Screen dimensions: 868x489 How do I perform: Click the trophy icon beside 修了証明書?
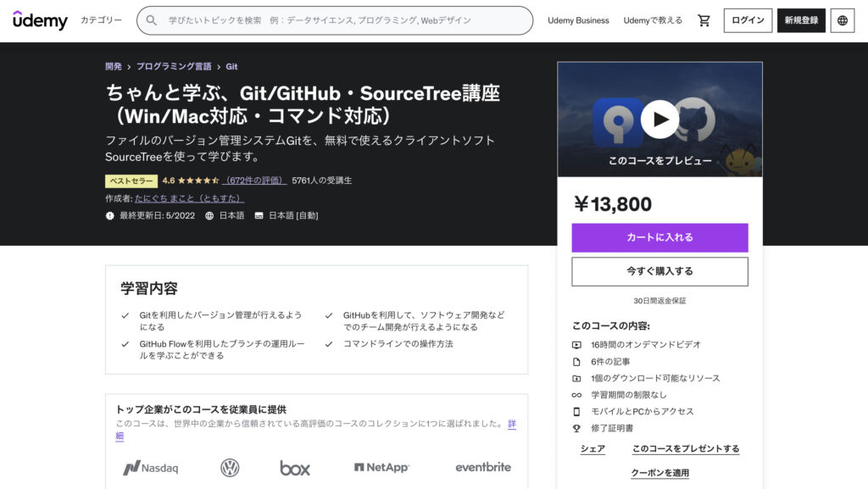click(x=576, y=428)
